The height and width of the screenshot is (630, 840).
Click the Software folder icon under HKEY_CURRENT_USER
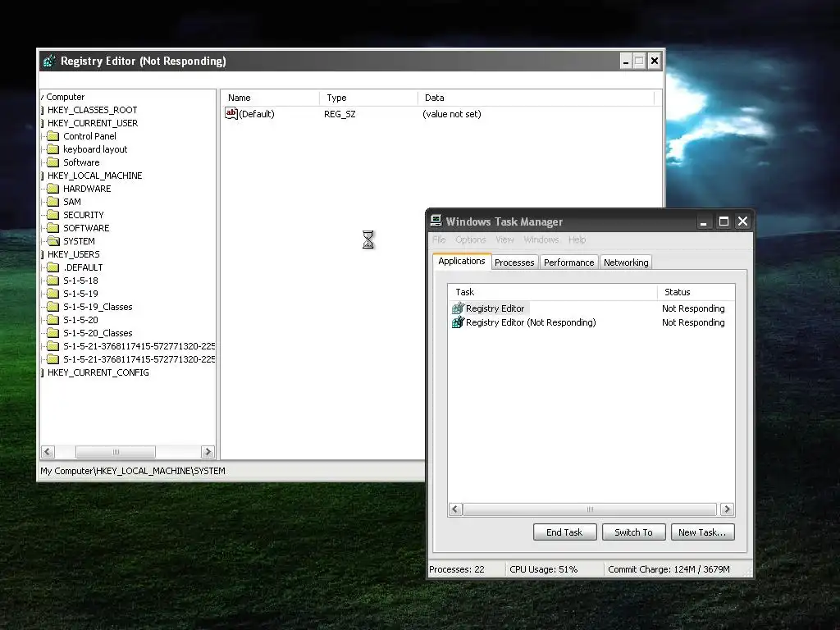pyautogui.click(x=52, y=162)
